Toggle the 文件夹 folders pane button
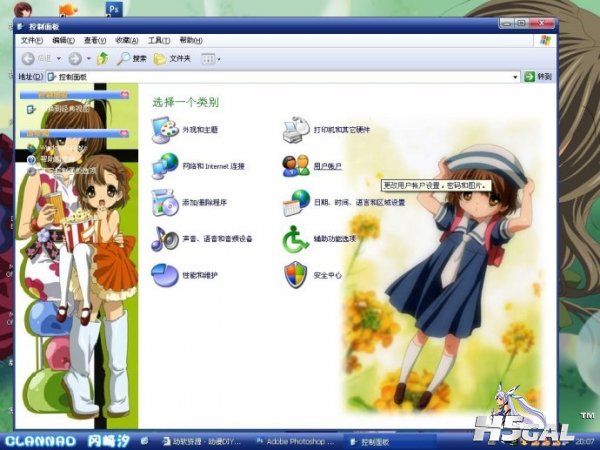Image resolution: width=600 pixels, height=450 pixels. pos(172,59)
